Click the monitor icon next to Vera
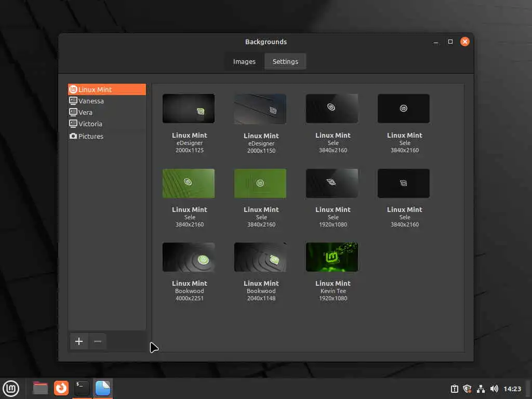 tap(73, 112)
